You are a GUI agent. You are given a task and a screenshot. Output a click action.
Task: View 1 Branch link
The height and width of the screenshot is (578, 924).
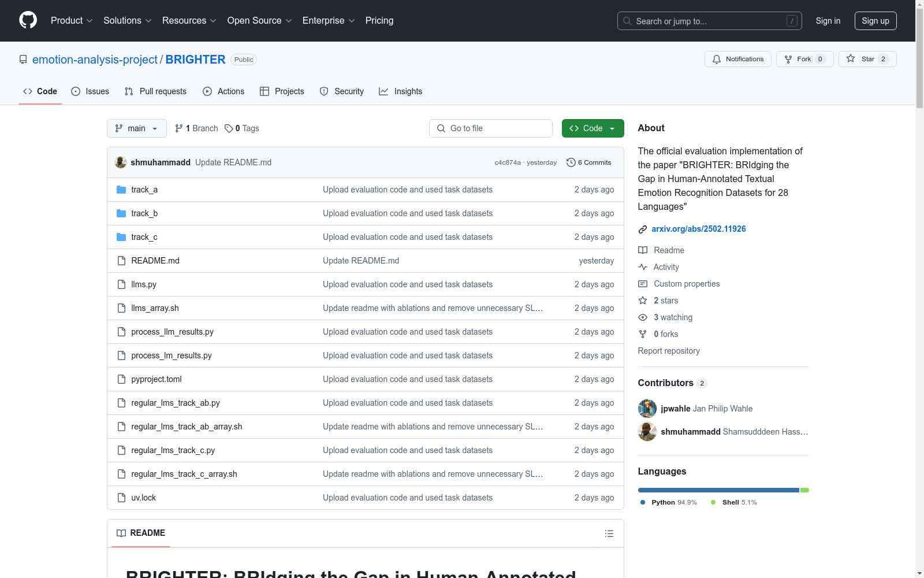click(196, 128)
